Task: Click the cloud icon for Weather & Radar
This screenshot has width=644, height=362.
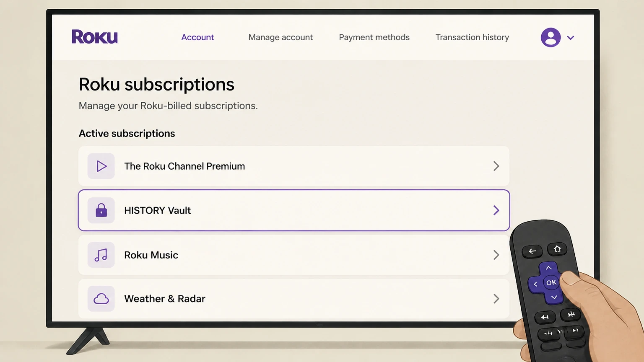Action: (x=101, y=299)
